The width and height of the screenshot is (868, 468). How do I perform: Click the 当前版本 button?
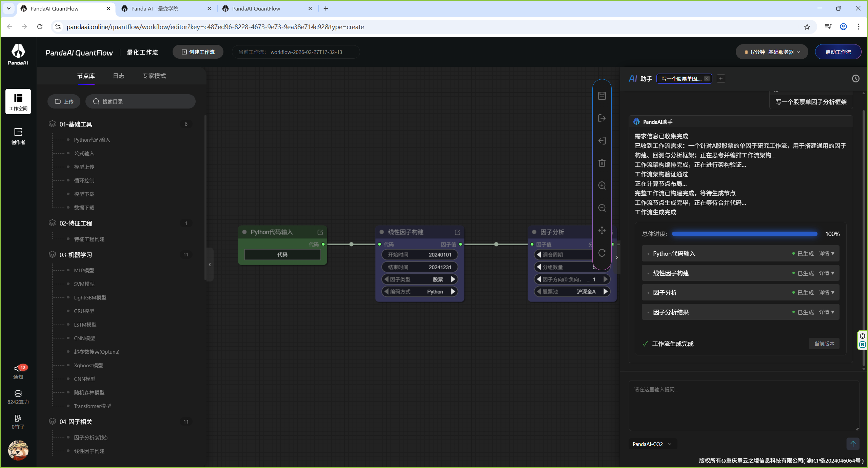(824, 344)
